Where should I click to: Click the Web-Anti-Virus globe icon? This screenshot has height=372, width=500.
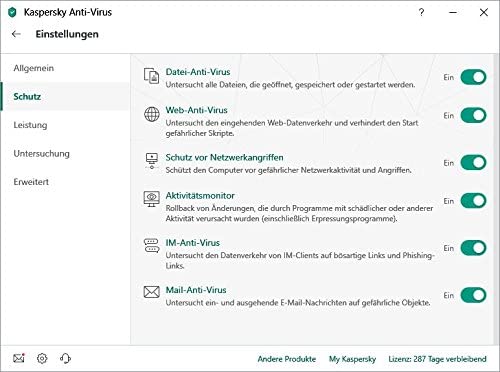pyautogui.click(x=152, y=114)
